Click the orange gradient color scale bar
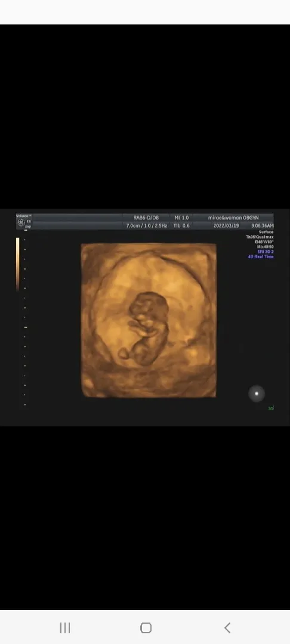Screen dimensions: 290x644 [18, 264]
